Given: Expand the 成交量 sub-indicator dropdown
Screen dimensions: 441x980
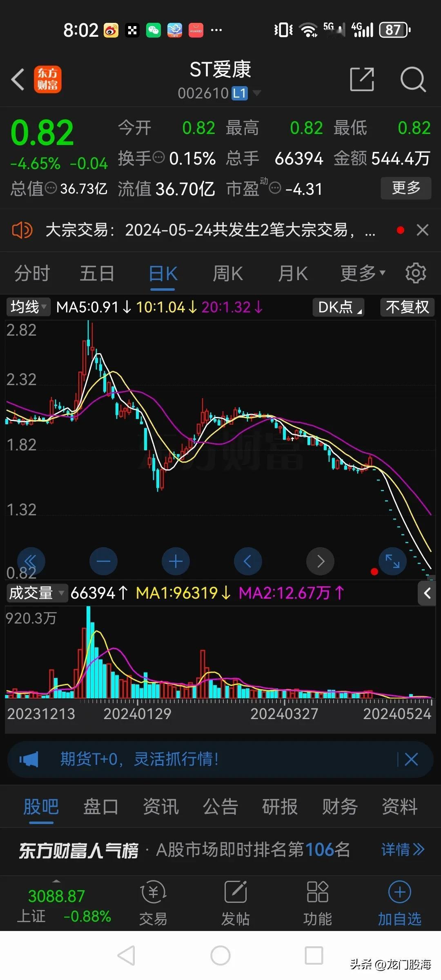Looking at the screenshot, I should 37,592.
